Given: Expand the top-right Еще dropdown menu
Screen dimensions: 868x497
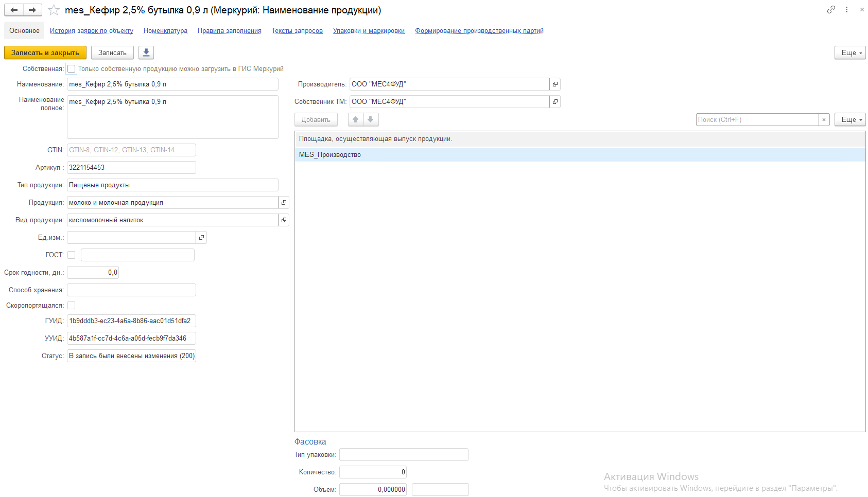Looking at the screenshot, I should click(x=850, y=53).
